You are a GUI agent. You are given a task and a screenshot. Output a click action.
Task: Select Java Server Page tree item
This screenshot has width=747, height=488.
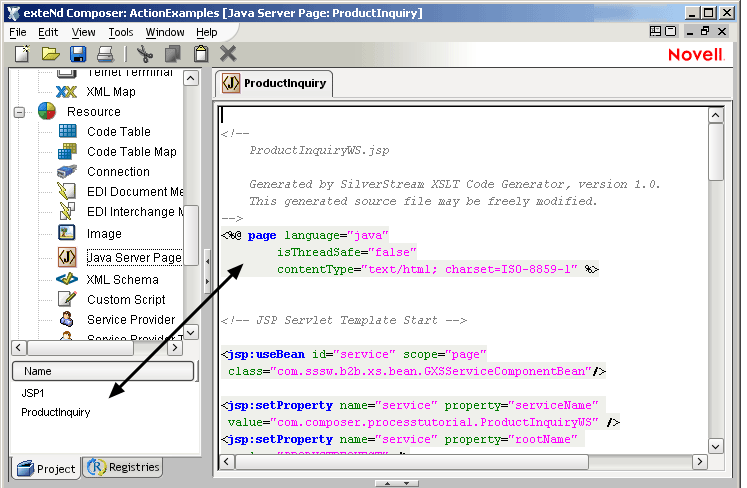pyautogui.click(x=134, y=258)
